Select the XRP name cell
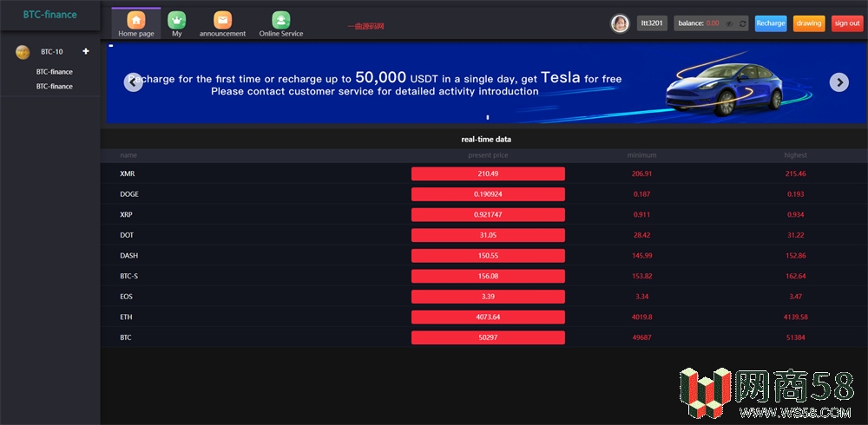Viewport: 868px width, 425px height. [x=126, y=215]
